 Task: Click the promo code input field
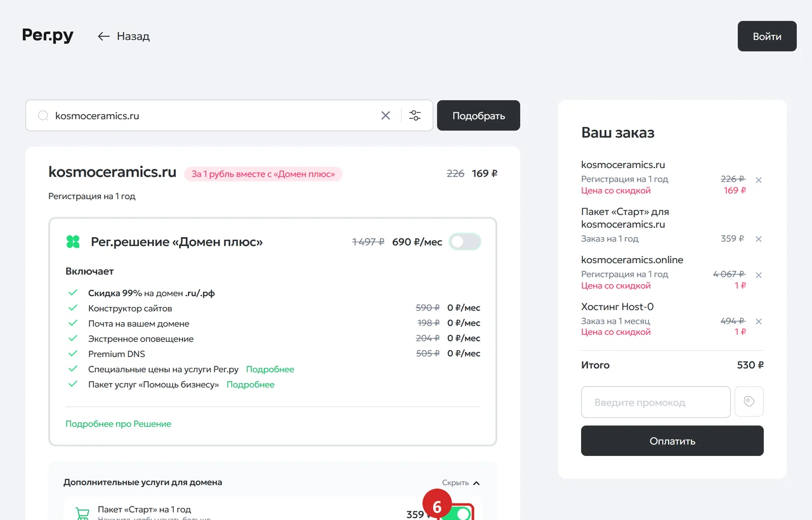[656, 402]
